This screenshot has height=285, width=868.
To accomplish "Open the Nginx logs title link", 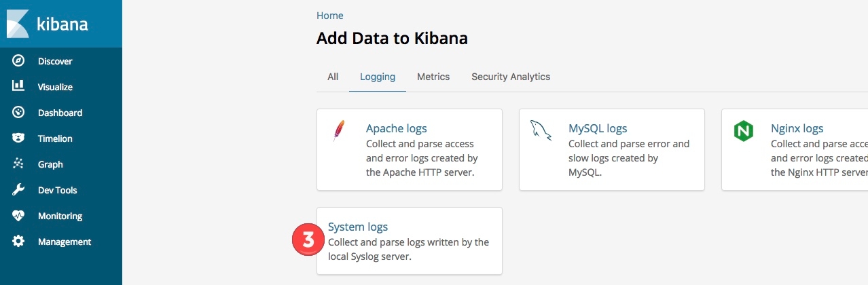I will pyautogui.click(x=797, y=128).
